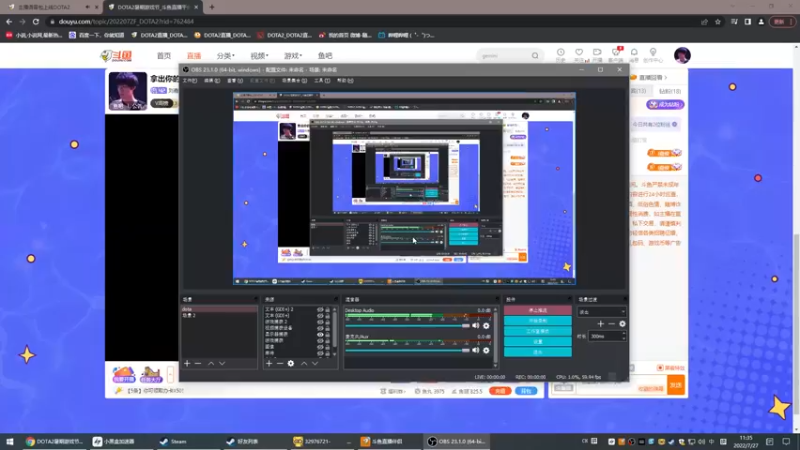Click Chrome reload page icon

36,21
